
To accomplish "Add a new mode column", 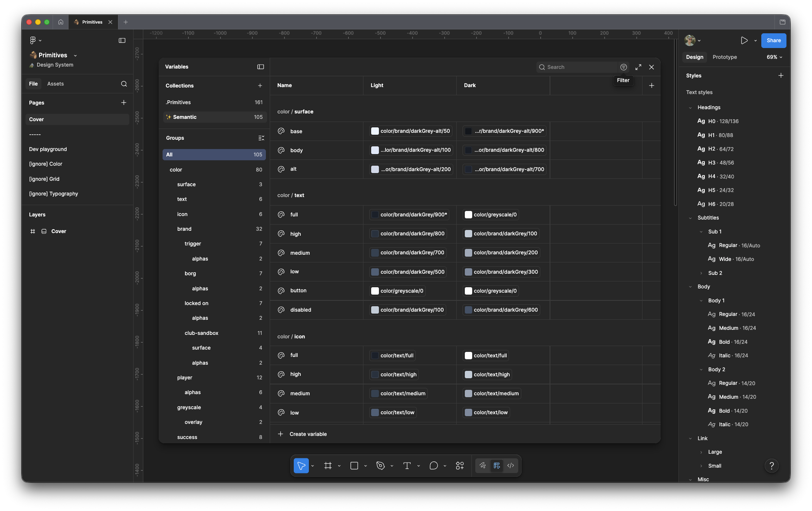I will coord(652,86).
